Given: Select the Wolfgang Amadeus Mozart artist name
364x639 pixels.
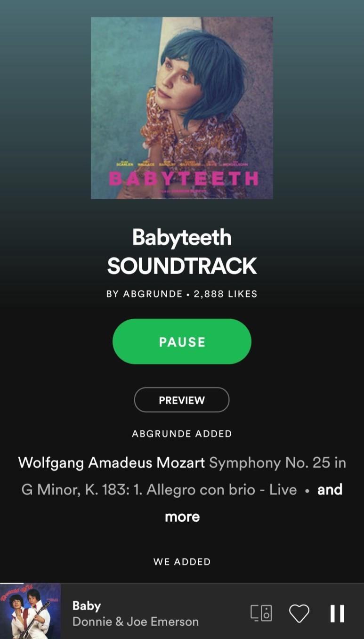Looking at the screenshot, I should pyautogui.click(x=112, y=462).
